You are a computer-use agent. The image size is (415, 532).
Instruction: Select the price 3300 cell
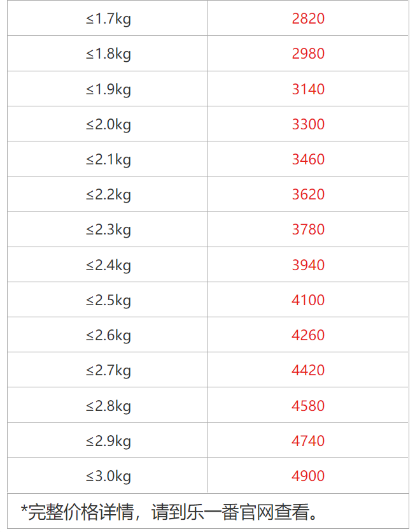(x=308, y=124)
